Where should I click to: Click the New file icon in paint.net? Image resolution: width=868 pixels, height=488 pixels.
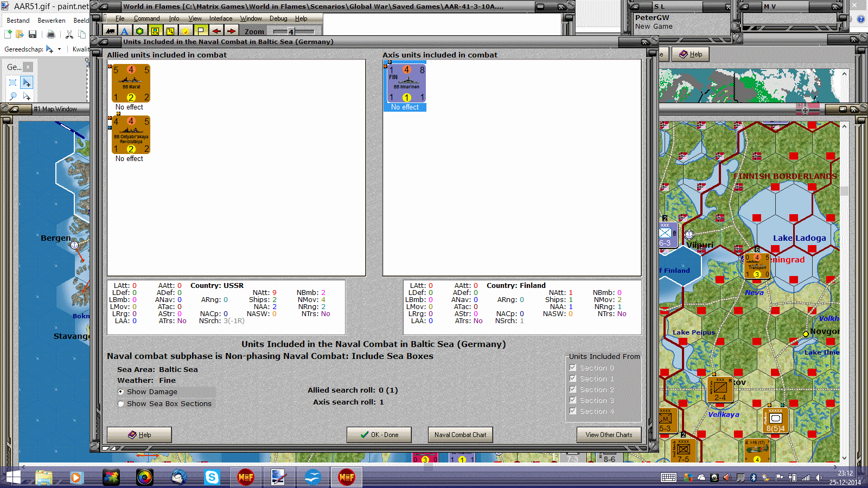point(8,34)
